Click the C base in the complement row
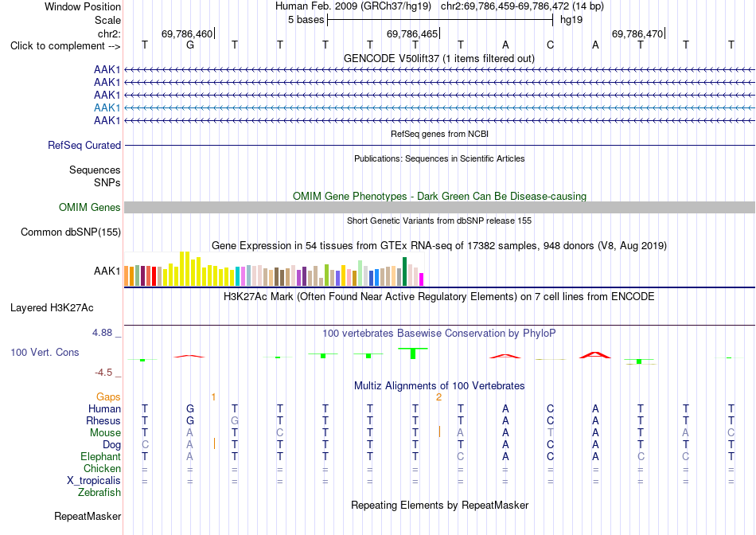The image size is (756, 535). click(550, 45)
